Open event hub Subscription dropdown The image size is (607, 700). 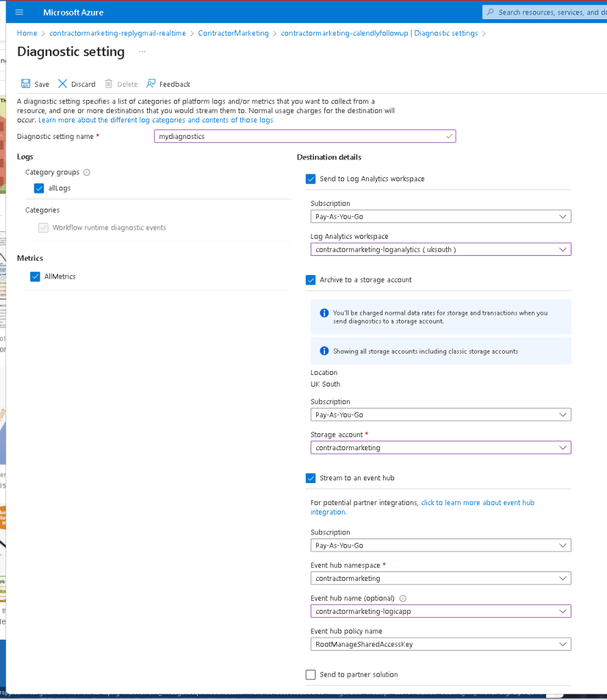pyautogui.click(x=441, y=545)
